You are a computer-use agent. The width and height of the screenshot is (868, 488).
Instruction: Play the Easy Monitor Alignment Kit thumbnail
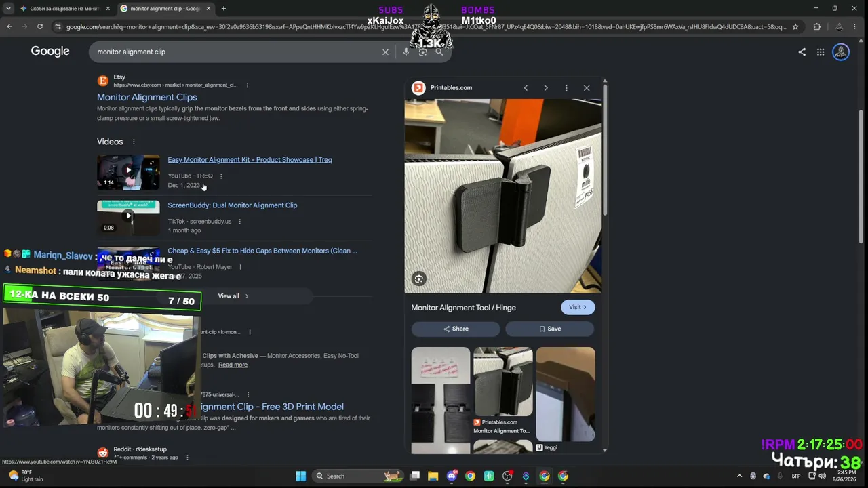tap(128, 172)
